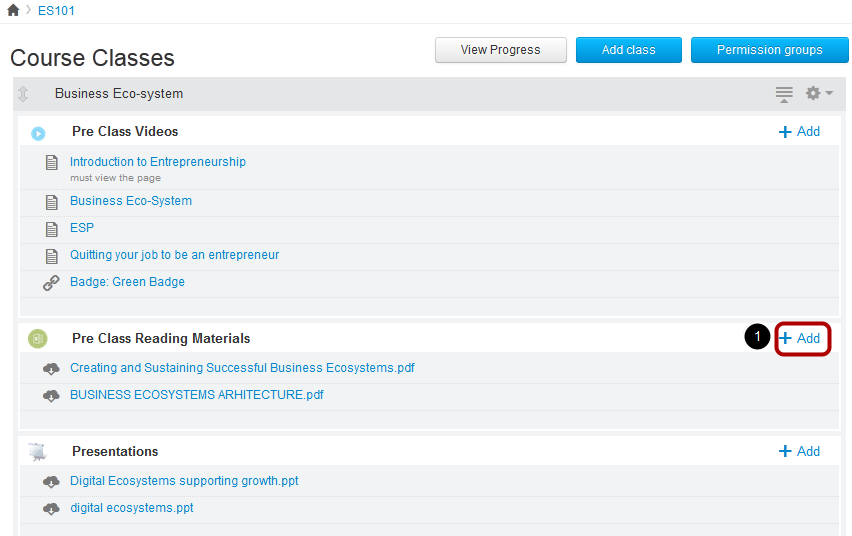This screenshot has width=852, height=536.
Task: Open Digital Ecosystems supporting growth.ppt
Action: (x=184, y=481)
